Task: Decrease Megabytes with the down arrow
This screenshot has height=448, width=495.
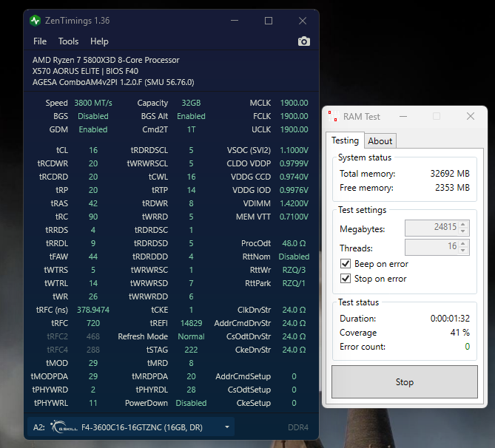Action: tap(462, 231)
